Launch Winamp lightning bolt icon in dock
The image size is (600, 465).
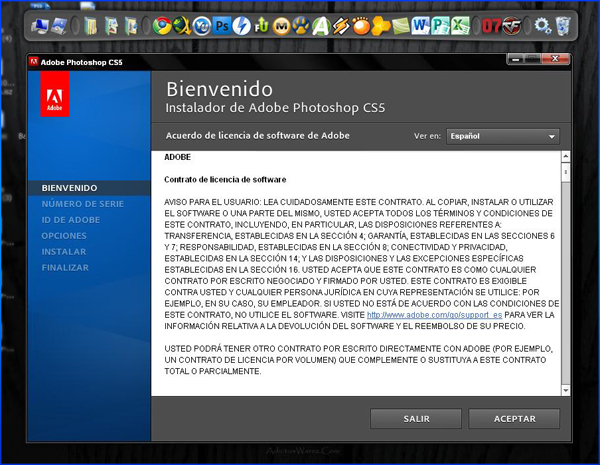click(x=341, y=26)
